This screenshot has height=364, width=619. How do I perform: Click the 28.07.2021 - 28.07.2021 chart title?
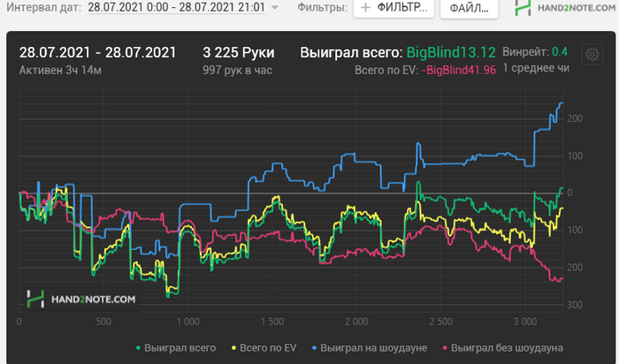tap(97, 52)
